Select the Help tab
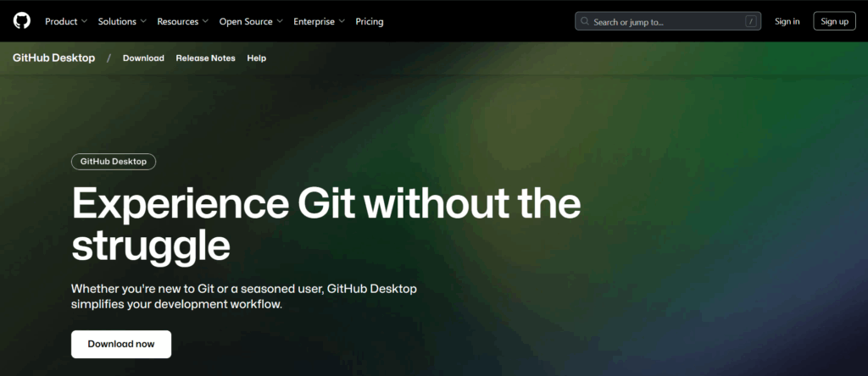The height and width of the screenshot is (376, 868). [257, 58]
